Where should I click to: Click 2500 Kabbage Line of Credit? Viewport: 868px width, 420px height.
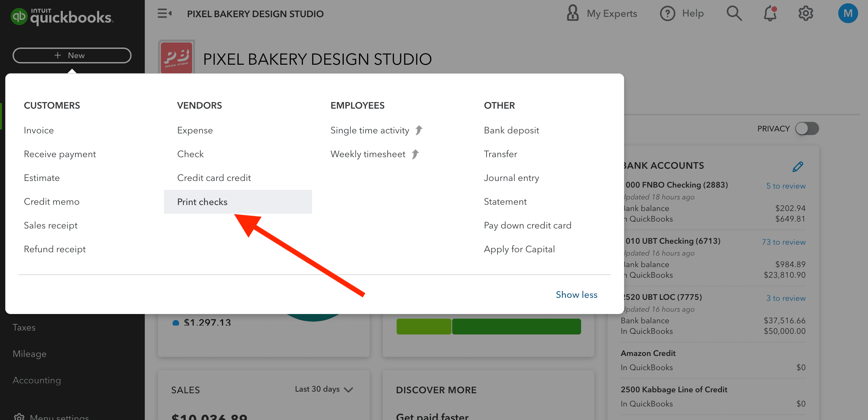point(674,390)
